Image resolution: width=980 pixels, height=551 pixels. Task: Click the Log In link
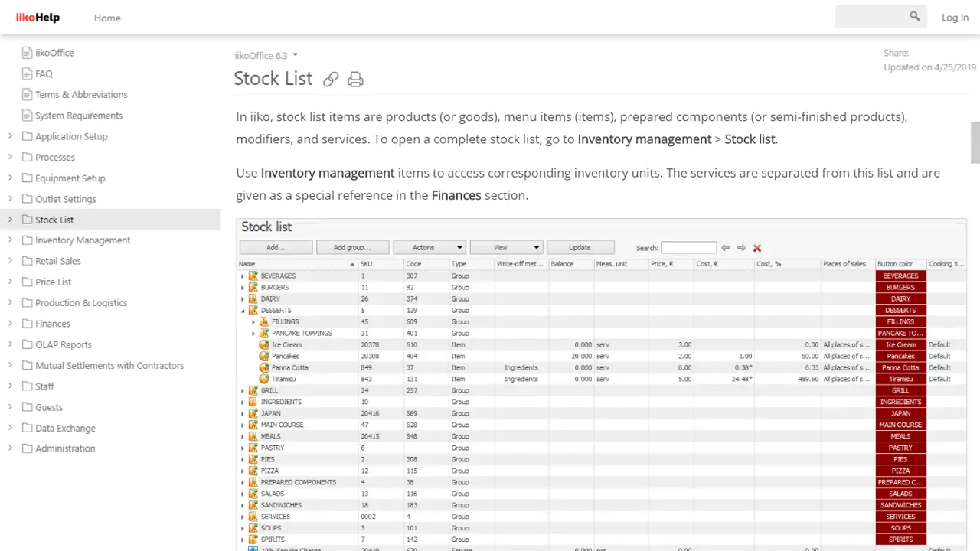click(x=955, y=18)
